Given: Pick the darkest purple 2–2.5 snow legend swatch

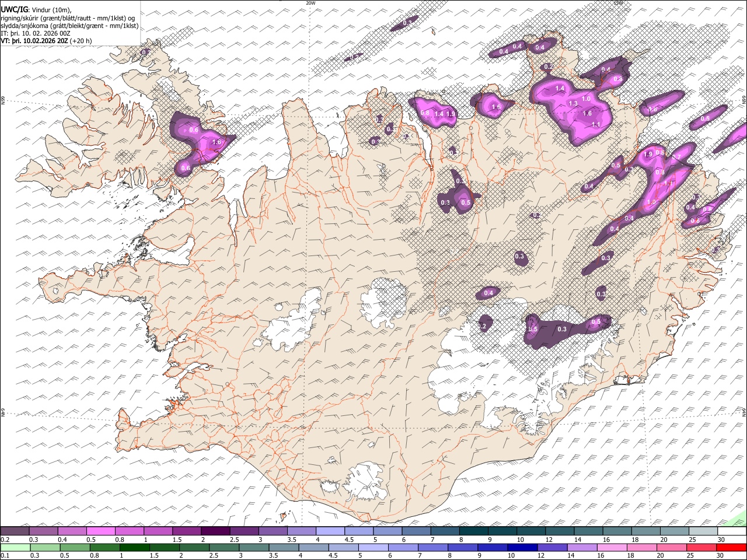Looking at the screenshot, I should (x=215, y=531).
